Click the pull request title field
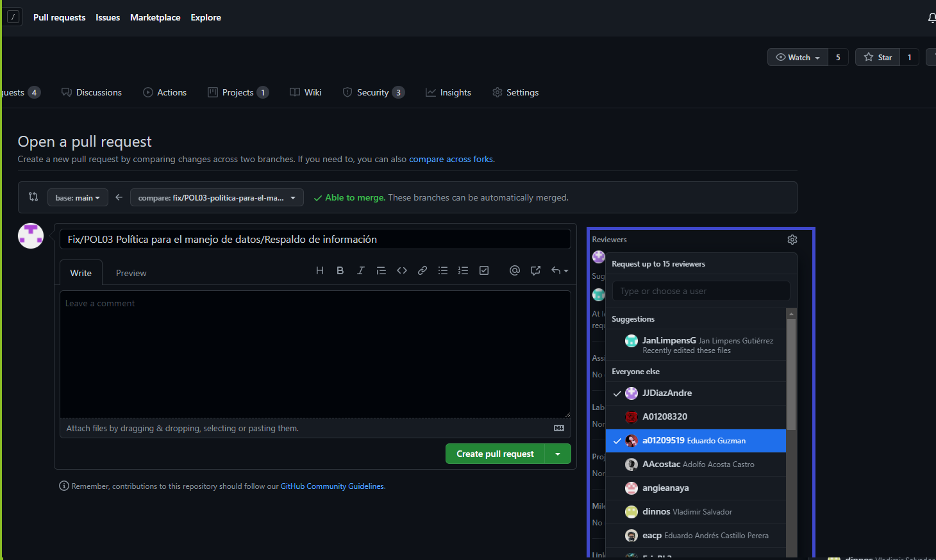The height and width of the screenshot is (560, 936). click(315, 239)
